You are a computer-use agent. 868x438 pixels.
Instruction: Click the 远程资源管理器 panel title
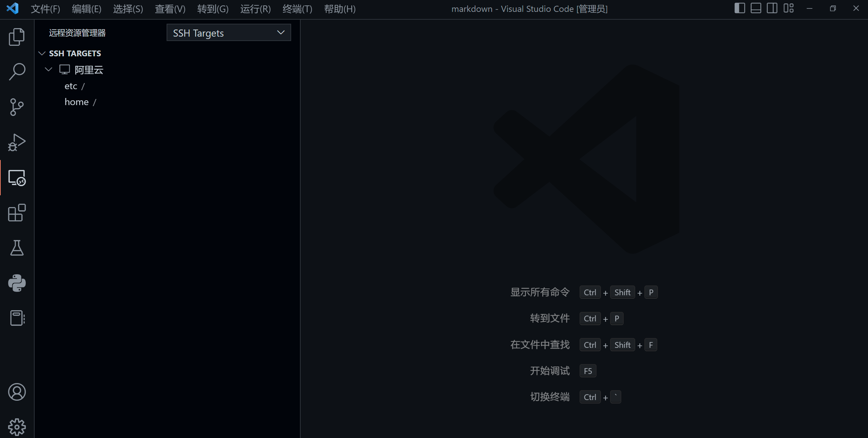point(77,33)
